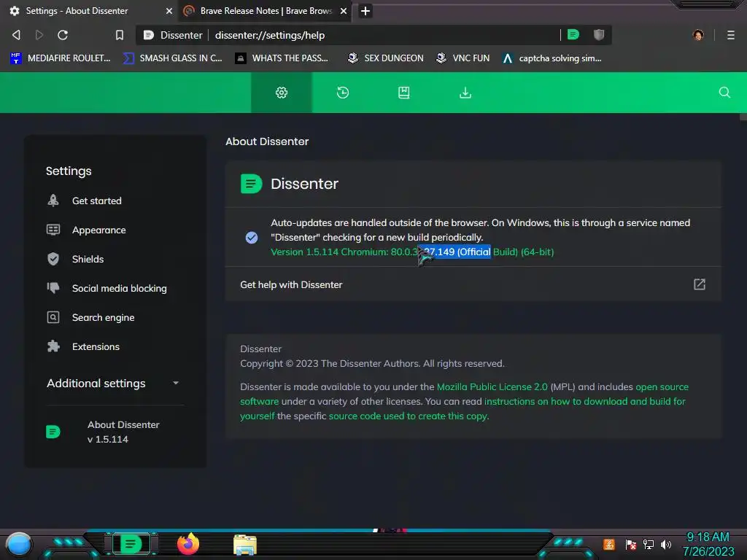Launch Firefox from the taskbar
This screenshot has height=560, width=747.
coord(188,544)
